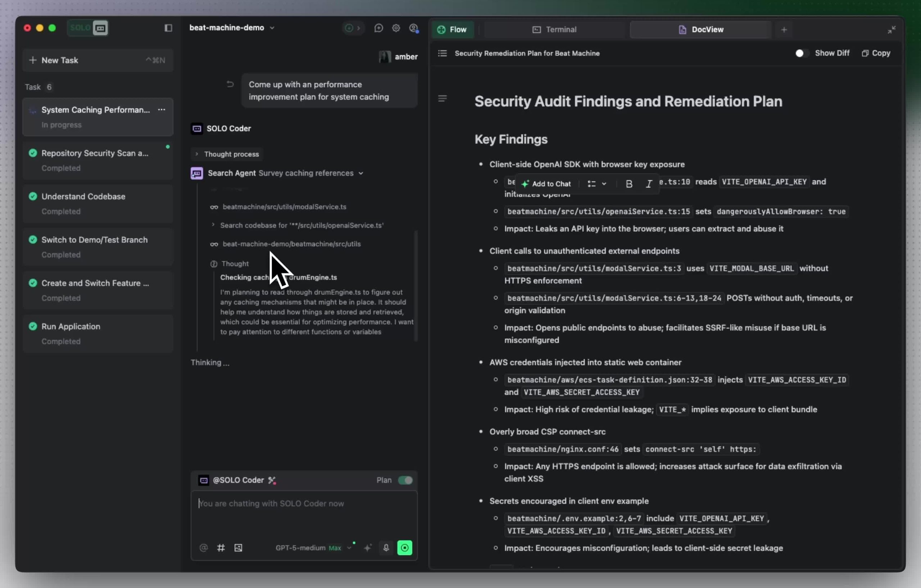
Task: Click Add to Chat button
Action: point(546,184)
